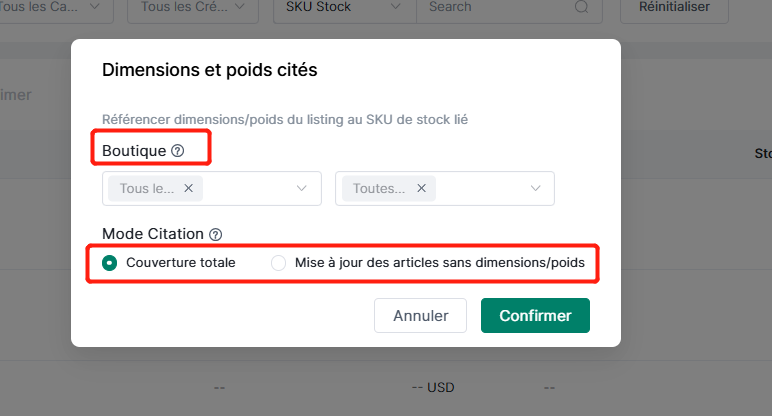Select the Couverture totale radio option

[109, 263]
